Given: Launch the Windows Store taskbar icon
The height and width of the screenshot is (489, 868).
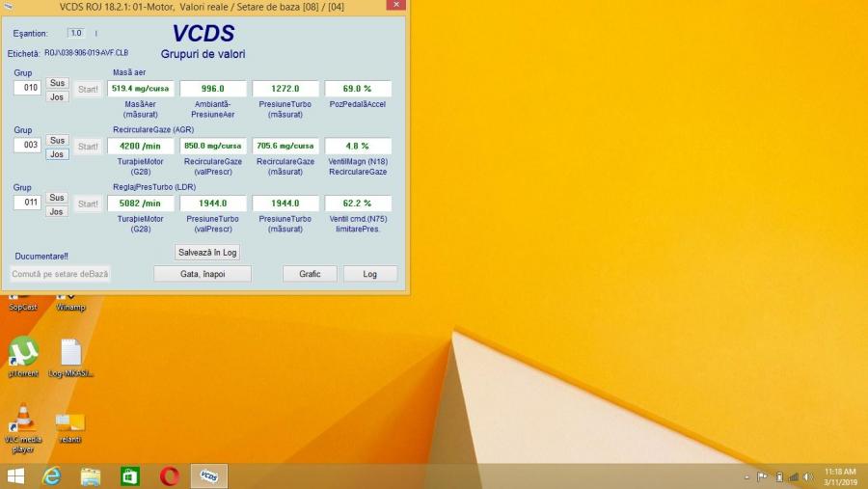Looking at the screenshot, I should pyautogui.click(x=129, y=476).
